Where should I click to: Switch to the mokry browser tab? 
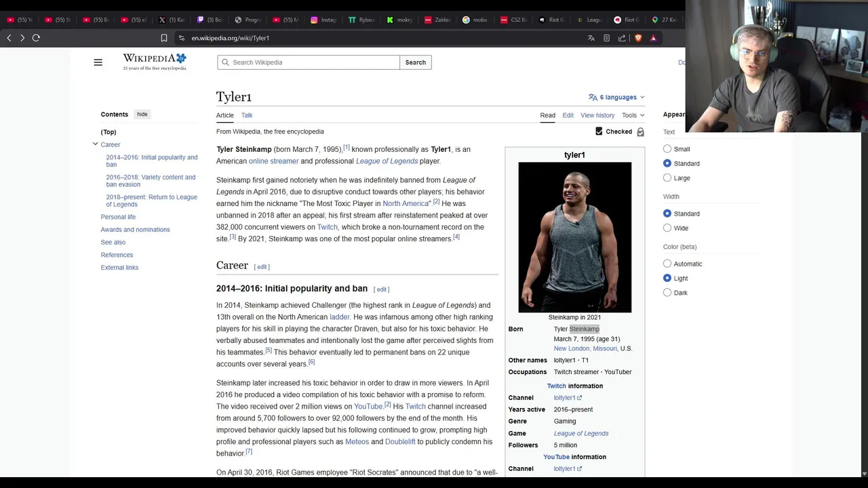click(x=400, y=20)
